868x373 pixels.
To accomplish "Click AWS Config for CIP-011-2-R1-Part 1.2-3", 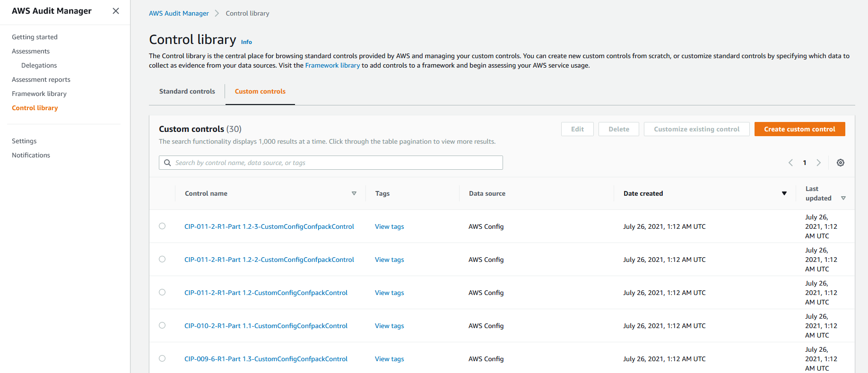I will tap(486, 226).
